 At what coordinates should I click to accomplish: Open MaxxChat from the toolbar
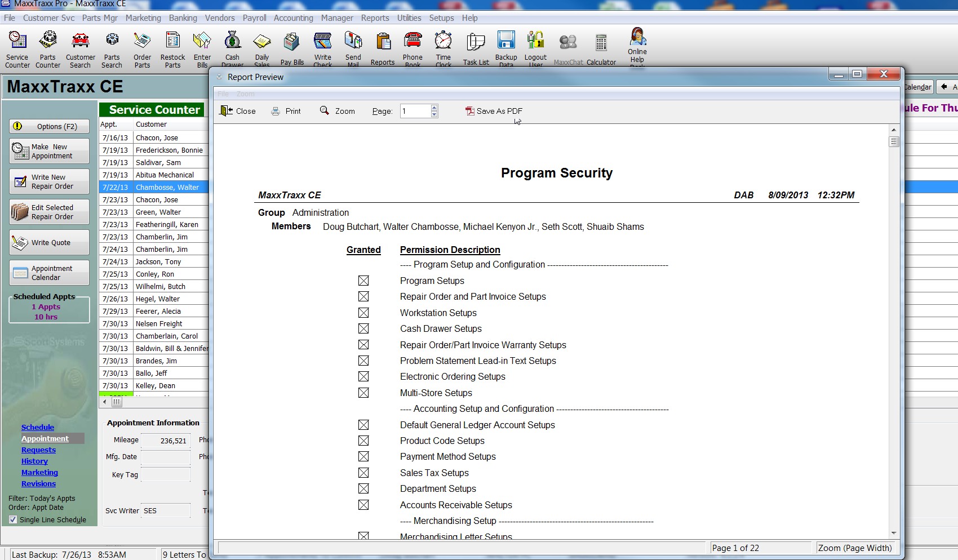coord(568,49)
